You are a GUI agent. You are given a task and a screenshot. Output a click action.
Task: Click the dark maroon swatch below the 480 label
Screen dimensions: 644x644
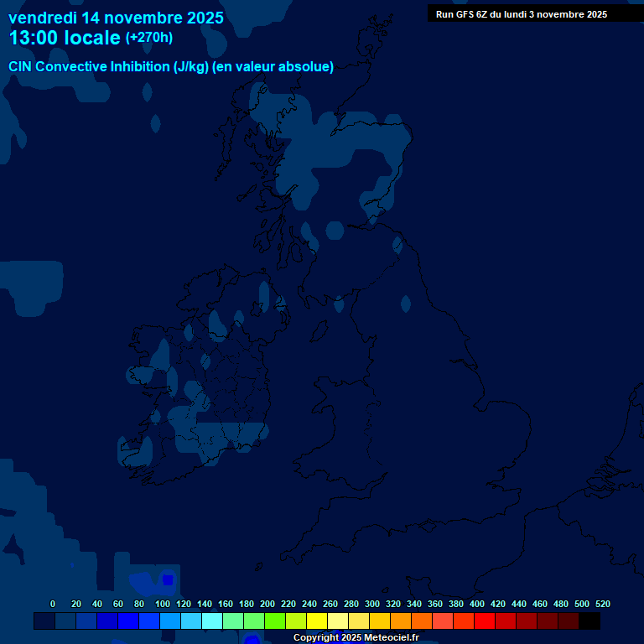569,621
